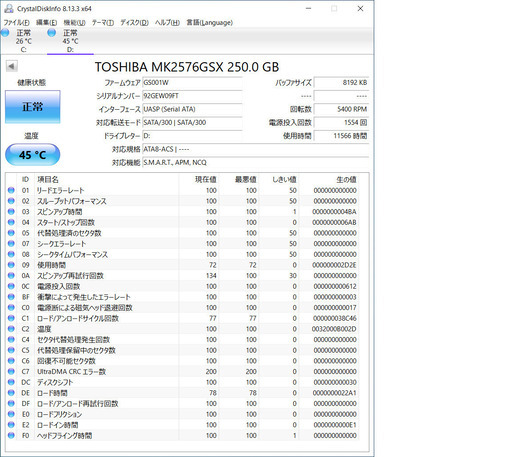The width and height of the screenshot is (512, 457).
Task: Click the firmware field GS001W
Action: 192,83
